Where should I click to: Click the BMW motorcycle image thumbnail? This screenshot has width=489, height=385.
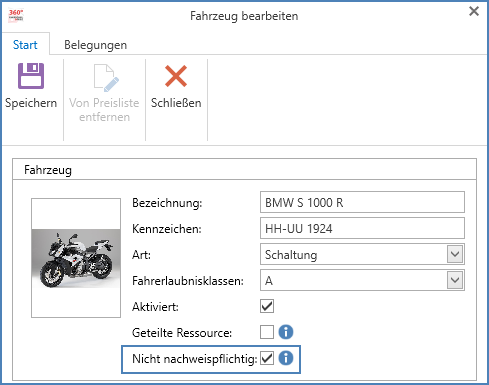[76, 258]
